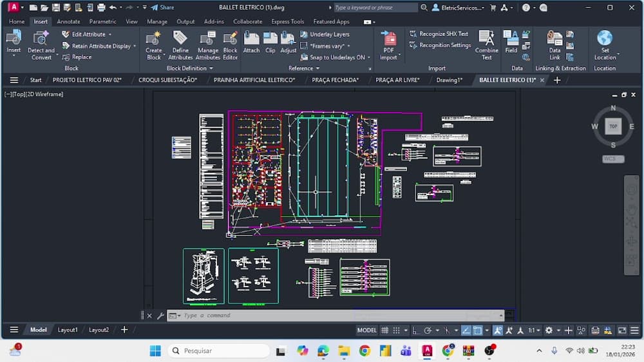Toggle object snap tracking icon
The image size is (644, 362).
pos(466,330)
